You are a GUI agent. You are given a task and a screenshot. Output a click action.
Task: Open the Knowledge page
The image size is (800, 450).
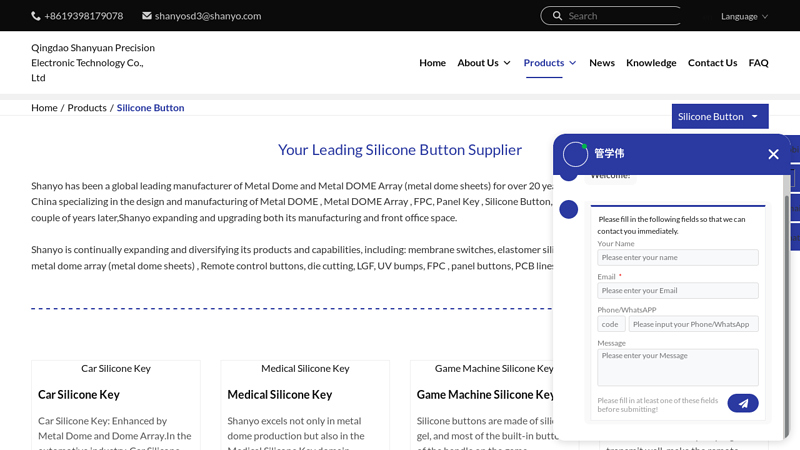point(651,63)
